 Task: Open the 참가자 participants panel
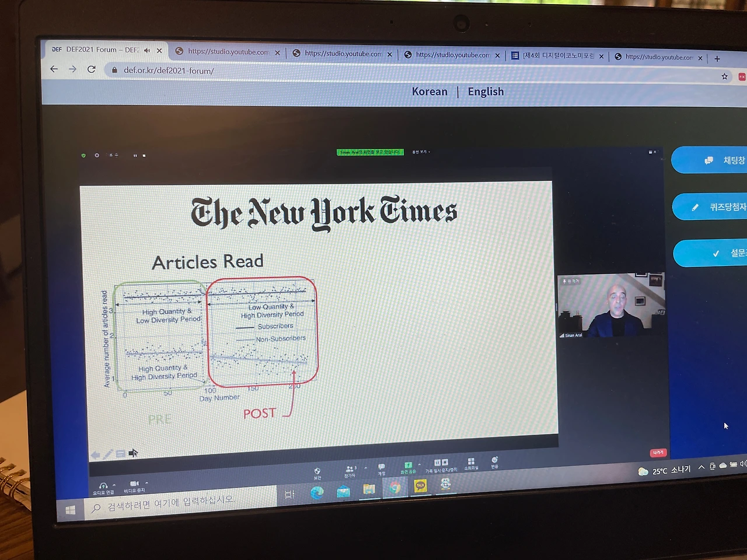click(x=349, y=471)
